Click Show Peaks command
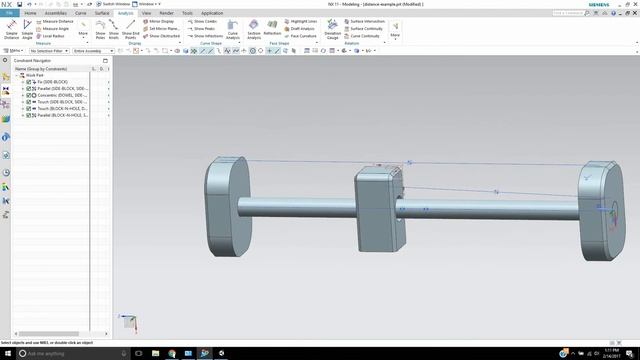 pos(201,29)
